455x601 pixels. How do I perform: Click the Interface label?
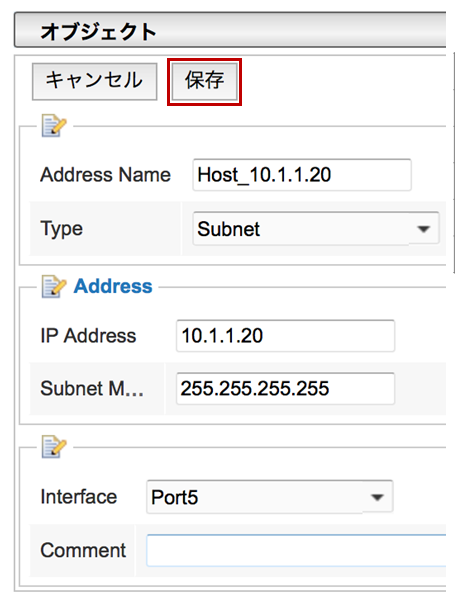(79, 497)
